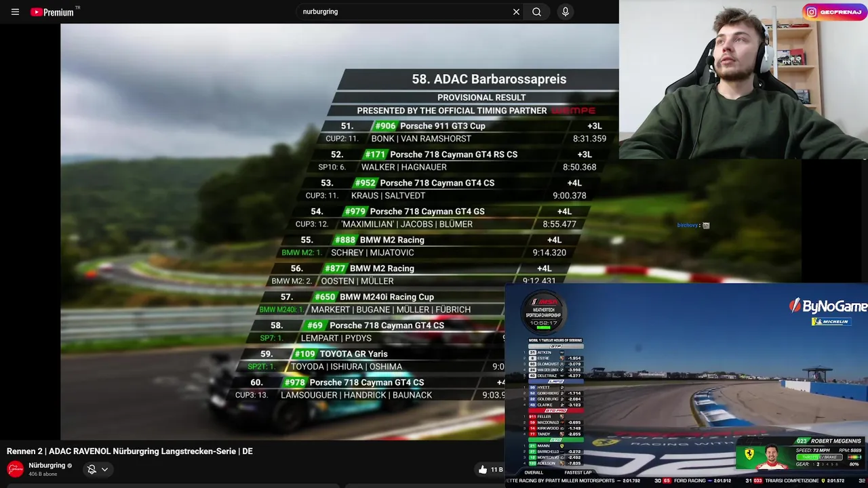The height and width of the screenshot is (488, 868).
Task: Toggle the notification bell for Nürburgring
Action: tap(92, 469)
